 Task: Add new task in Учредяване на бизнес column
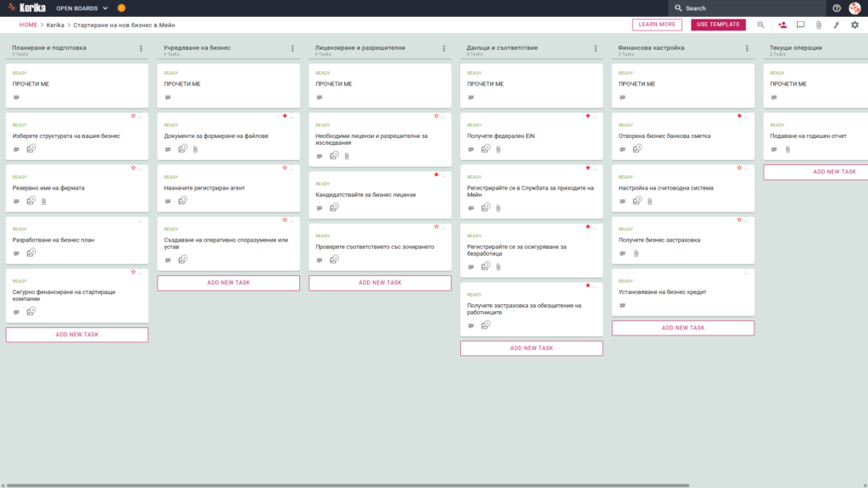tap(229, 283)
